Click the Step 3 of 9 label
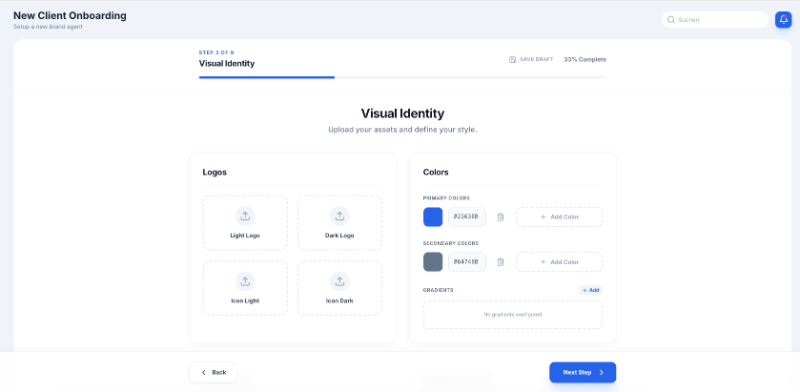800x392 pixels. click(x=216, y=53)
